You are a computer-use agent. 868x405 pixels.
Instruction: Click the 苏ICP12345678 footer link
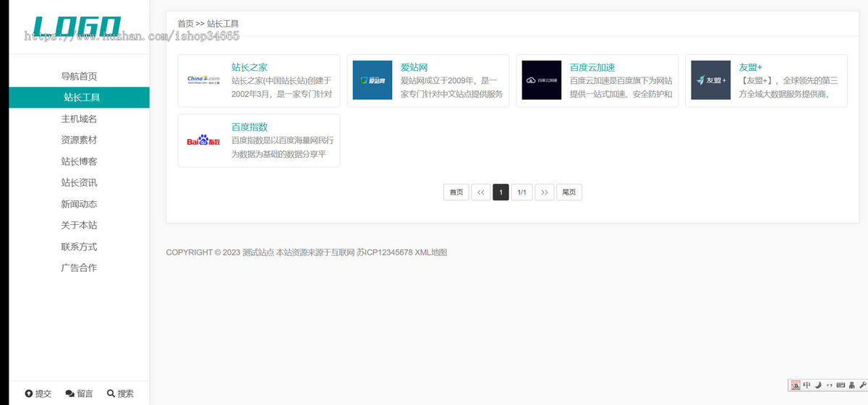(x=385, y=252)
